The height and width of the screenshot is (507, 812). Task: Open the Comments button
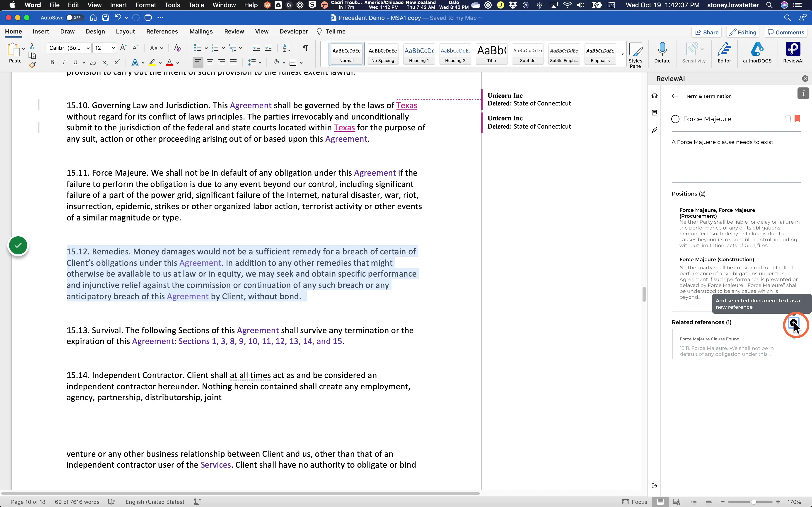786,32
